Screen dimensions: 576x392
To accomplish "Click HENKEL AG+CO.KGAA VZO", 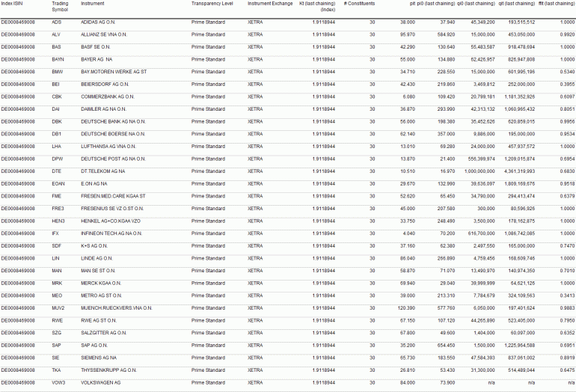I will [x=111, y=221].
